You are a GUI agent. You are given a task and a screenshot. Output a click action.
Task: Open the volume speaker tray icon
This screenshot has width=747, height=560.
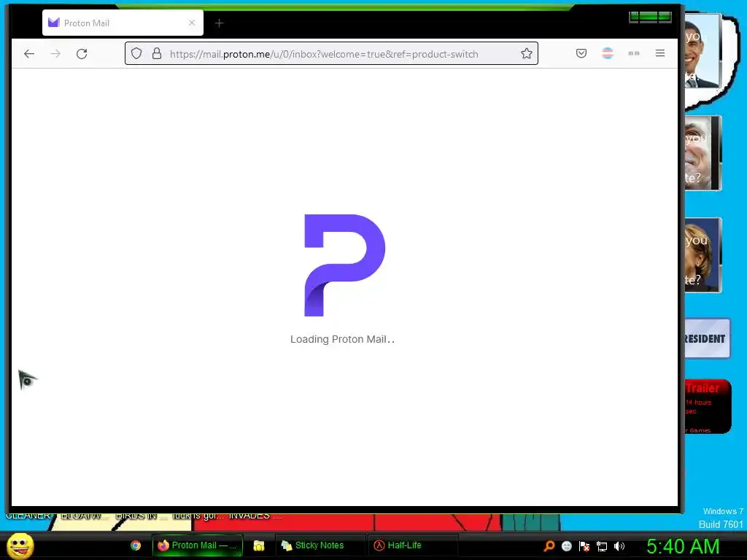pos(619,546)
